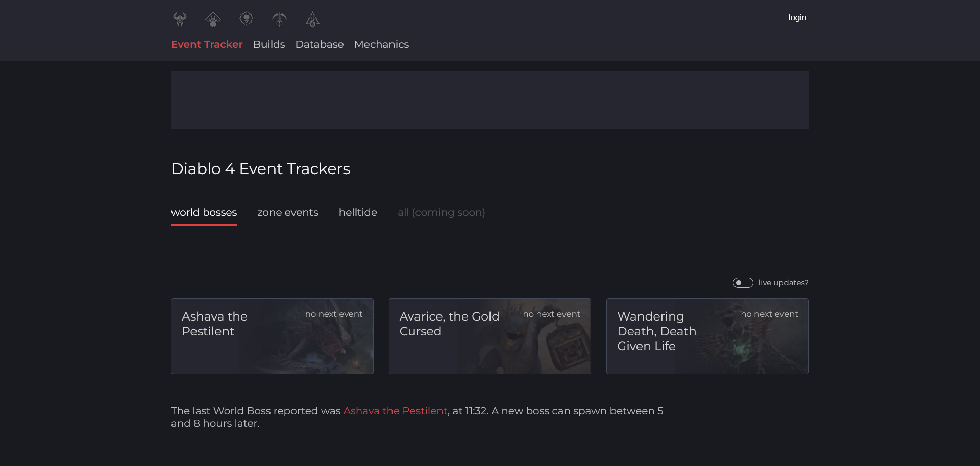Select the Sorcerer flame triangle icon

coord(312,19)
